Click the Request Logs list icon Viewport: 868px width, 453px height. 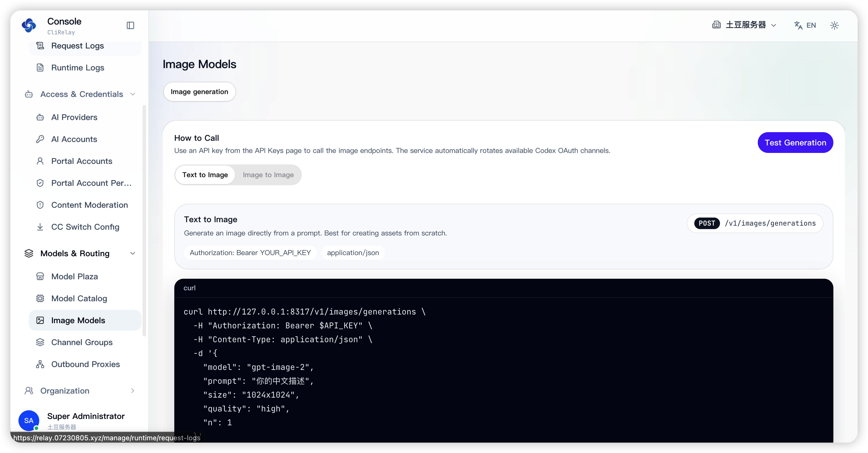[40, 46]
